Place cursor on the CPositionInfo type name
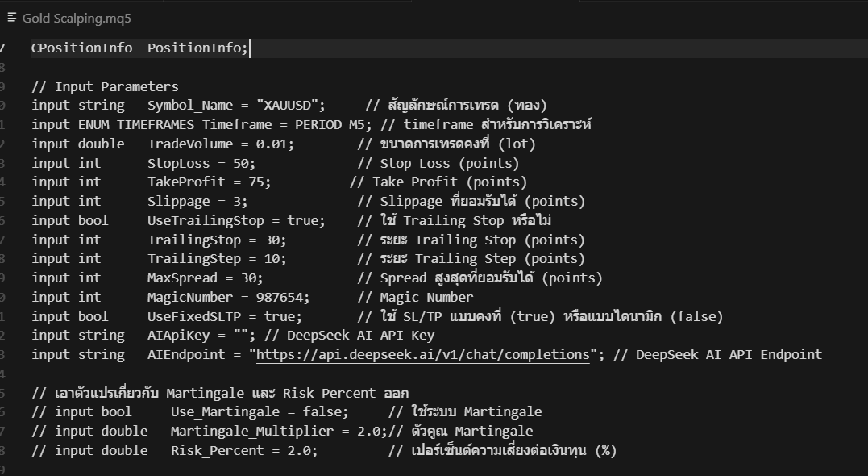The width and height of the screenshot is (868, 476). click(81, 48)
